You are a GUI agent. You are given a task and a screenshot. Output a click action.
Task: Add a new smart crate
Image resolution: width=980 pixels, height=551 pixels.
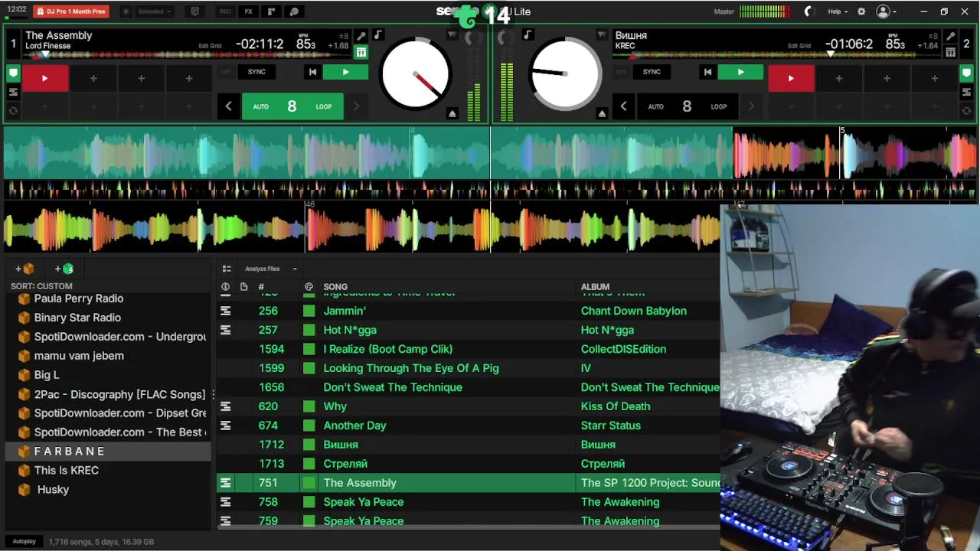point(64,269)
